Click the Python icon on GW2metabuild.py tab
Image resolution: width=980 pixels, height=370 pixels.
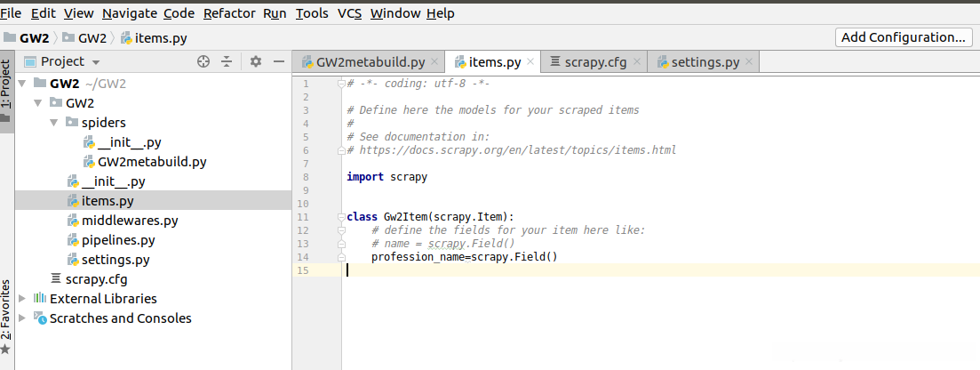click(307, 62)
